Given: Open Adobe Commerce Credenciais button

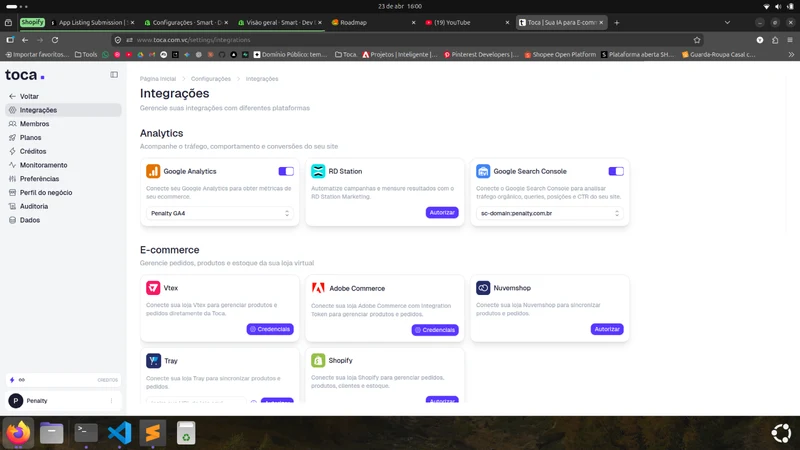Looking at the screenshot, I should coord(435,330).
